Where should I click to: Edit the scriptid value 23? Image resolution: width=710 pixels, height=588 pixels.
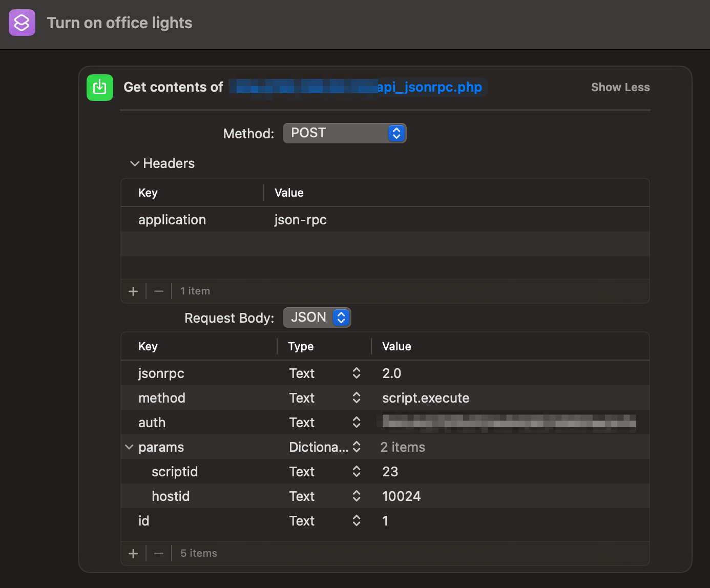390,472
